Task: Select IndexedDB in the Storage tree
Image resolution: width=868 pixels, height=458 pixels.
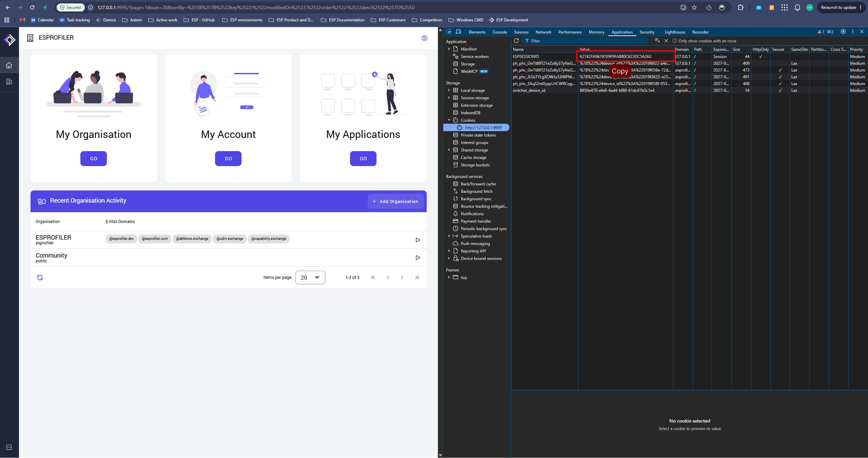Action: [x=470, y=113]
